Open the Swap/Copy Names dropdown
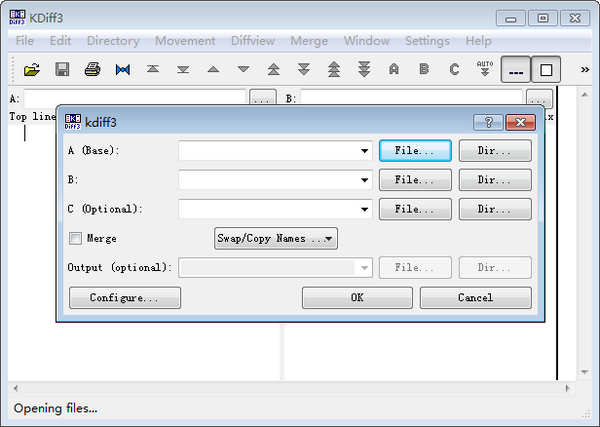 [x=276, y=239]
